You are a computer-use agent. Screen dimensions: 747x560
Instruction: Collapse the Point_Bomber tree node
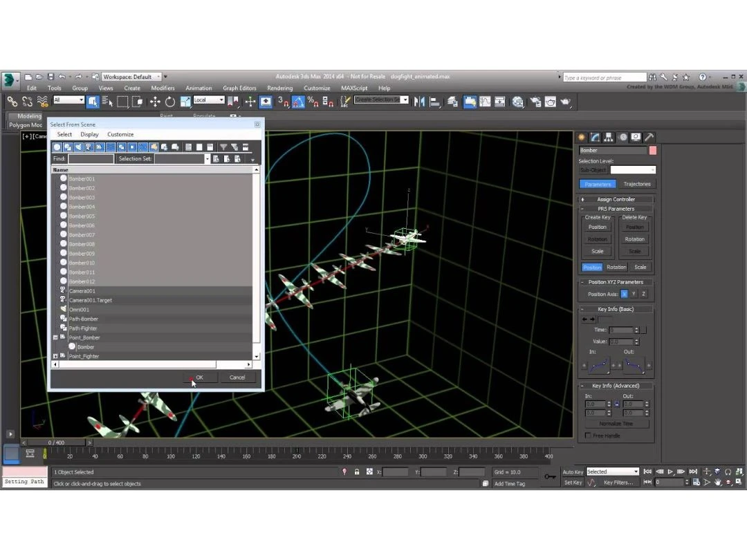pos(55,337)
